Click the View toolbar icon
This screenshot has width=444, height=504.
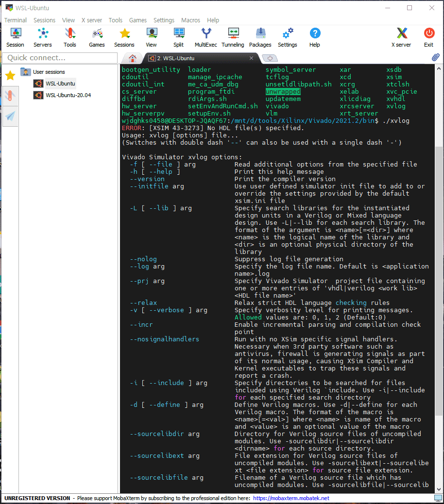pyautogui.click(x=152, y=37)
